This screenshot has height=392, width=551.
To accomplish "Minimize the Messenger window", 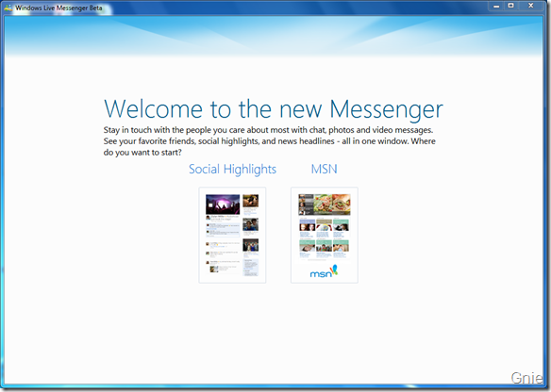I will tap(496, 6).
